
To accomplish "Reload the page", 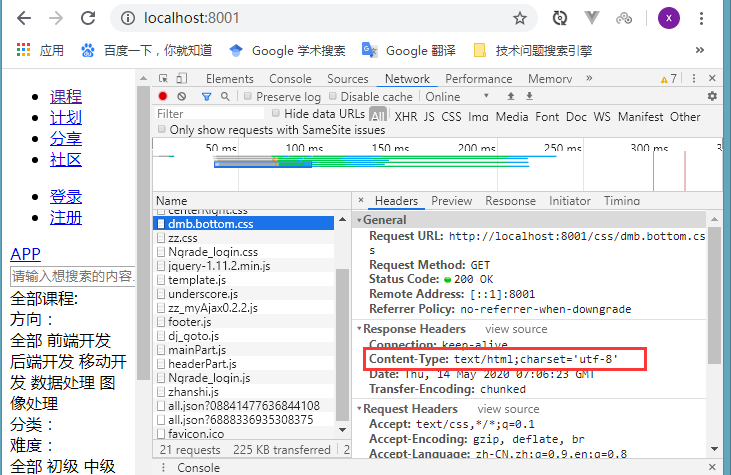I will pyautogui.click(x=88, y=18).
